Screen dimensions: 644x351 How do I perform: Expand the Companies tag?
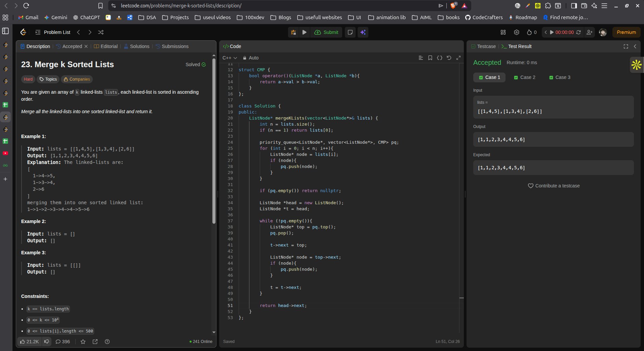[x=77, y=79]
